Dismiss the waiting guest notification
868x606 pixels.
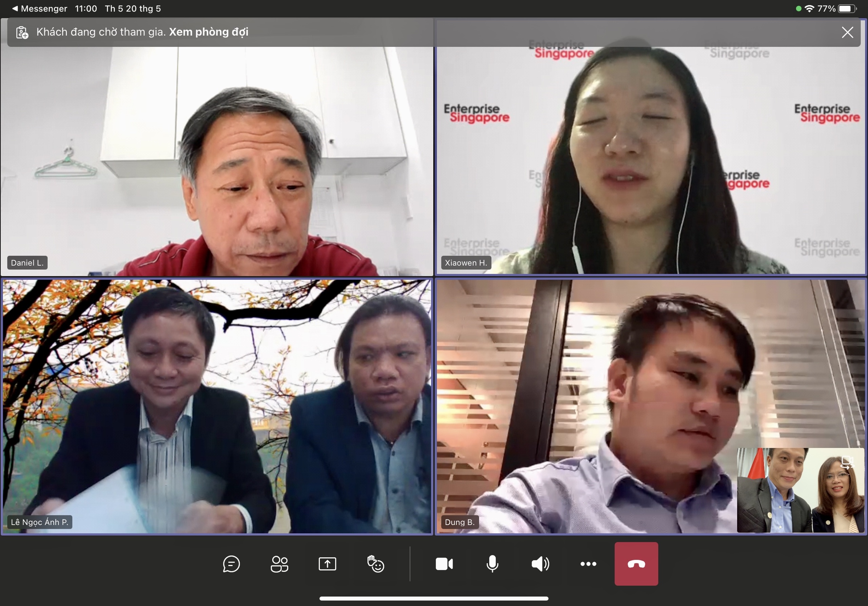click(x=847, y=33)
